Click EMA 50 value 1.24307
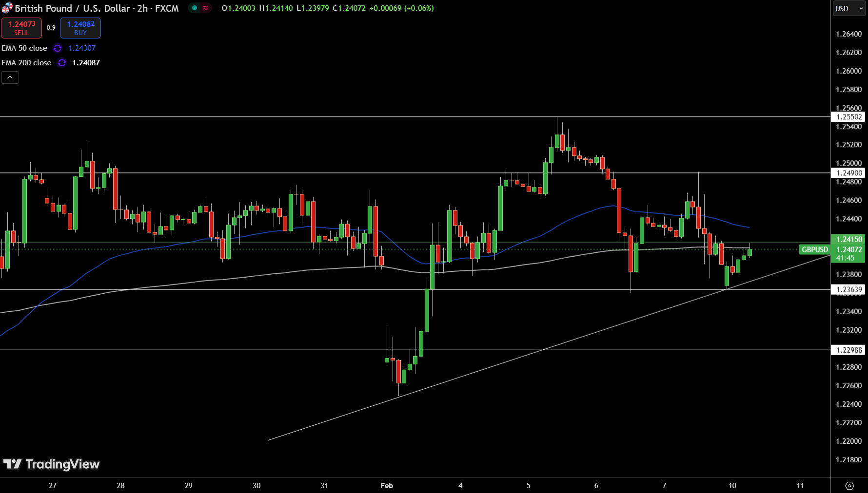The image size is (868, 493). tap(82, 48)
